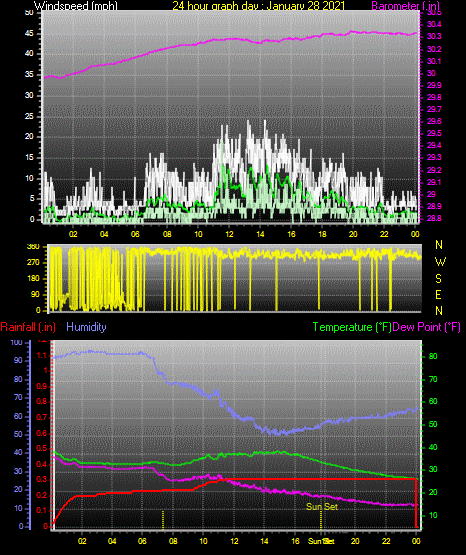Select the 'Dew Point (°F)' legend label
The width and height of the screenshot is (466, 555).
[427, 327]
